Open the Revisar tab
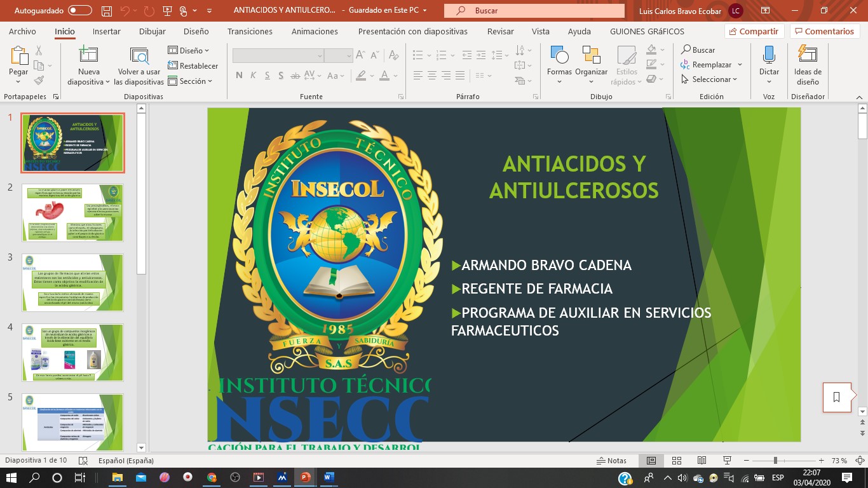Viewport: 868px width, 488px height. (501, 31)
